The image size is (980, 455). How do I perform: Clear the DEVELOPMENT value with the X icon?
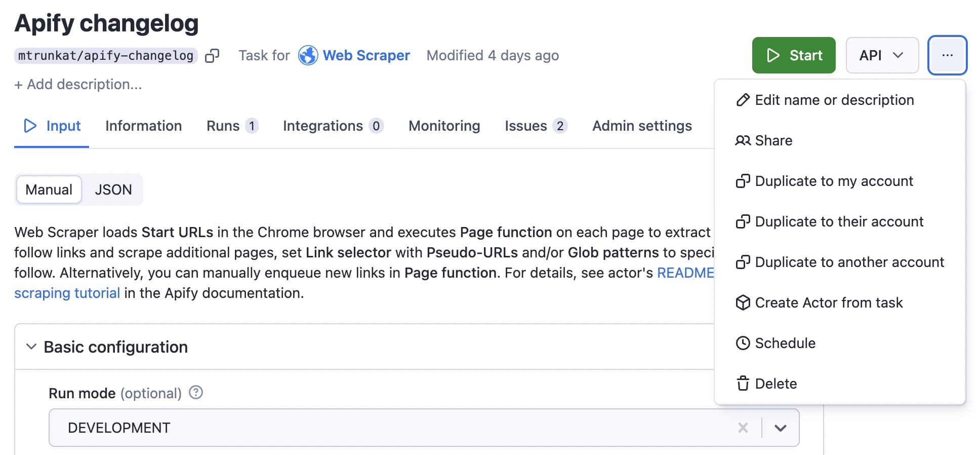tap(743, 427)
